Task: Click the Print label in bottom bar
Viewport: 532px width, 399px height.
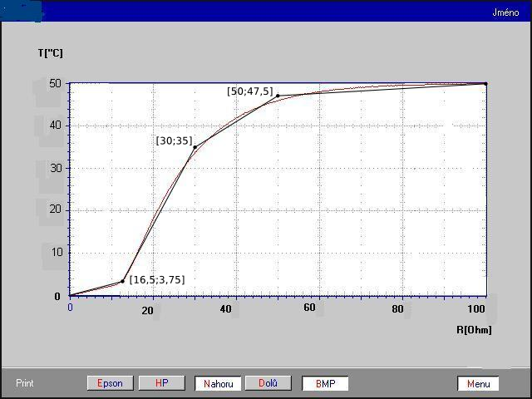Action: pos(27,383)
